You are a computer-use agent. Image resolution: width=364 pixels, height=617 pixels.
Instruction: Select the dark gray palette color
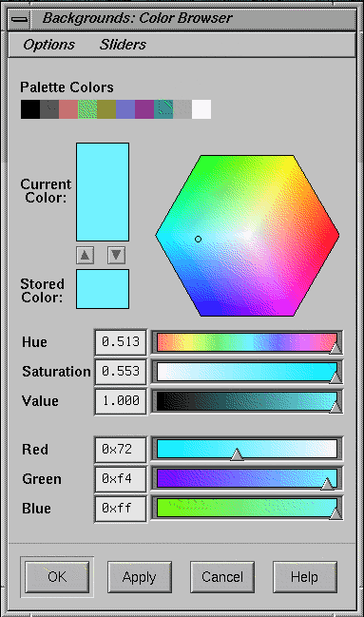click(49, 109)
